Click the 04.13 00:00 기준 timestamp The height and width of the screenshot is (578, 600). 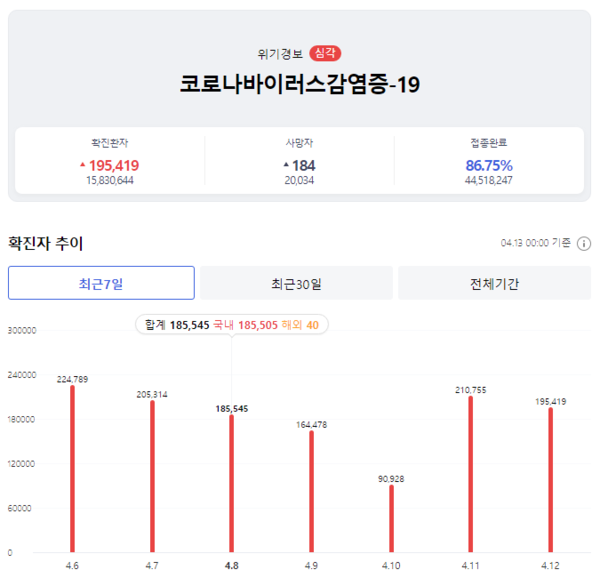[536, 243]
